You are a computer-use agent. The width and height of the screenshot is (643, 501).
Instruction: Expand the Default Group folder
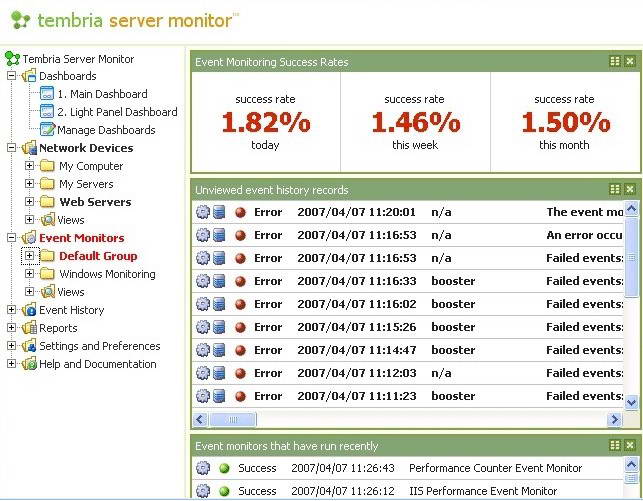(x=29, y=256)
